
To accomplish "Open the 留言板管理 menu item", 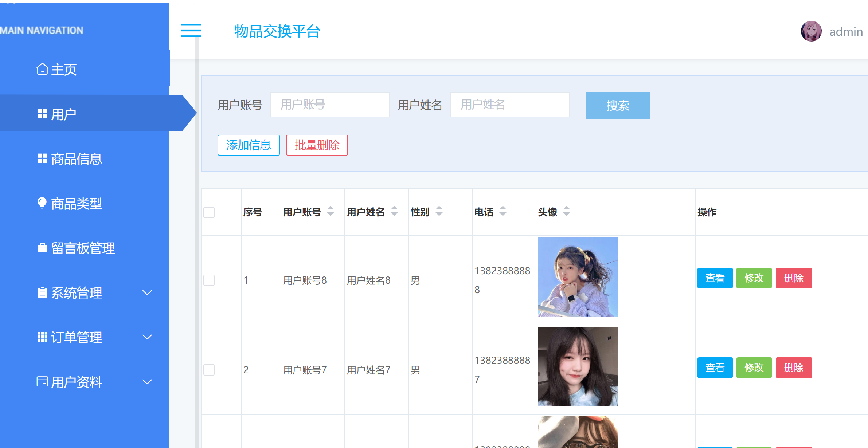I will click(x=83, y=248).
